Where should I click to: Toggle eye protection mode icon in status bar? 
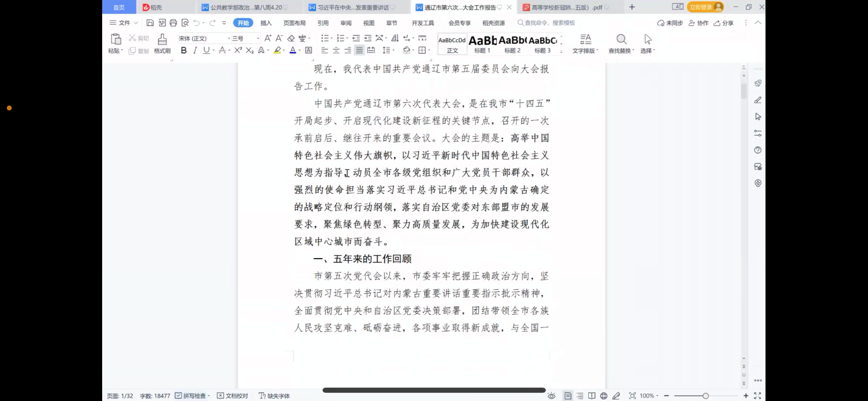click(552, 396)
